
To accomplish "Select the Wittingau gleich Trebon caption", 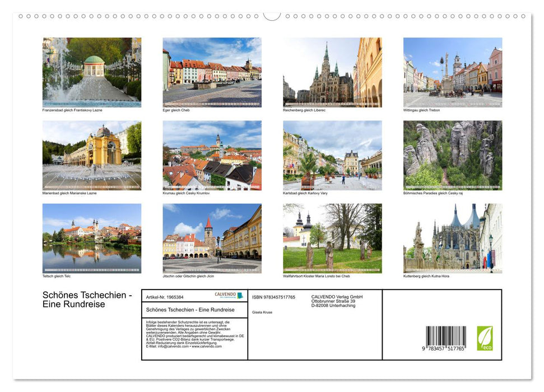I will 422,110.
